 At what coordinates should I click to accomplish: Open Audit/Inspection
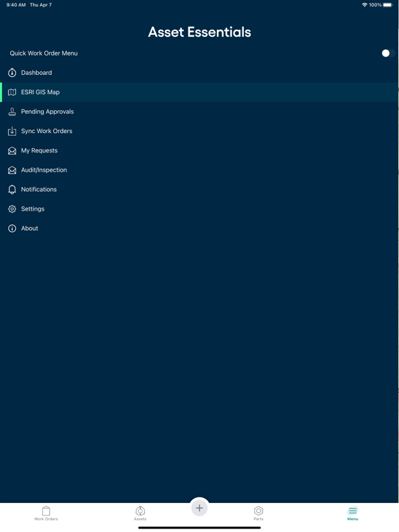point(199,170)
